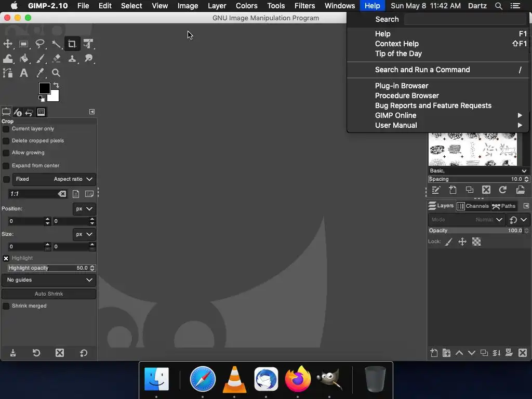Screen dimensions: 532x399
Task: Save tool preset in Tool Options footer
Action: 13,353
